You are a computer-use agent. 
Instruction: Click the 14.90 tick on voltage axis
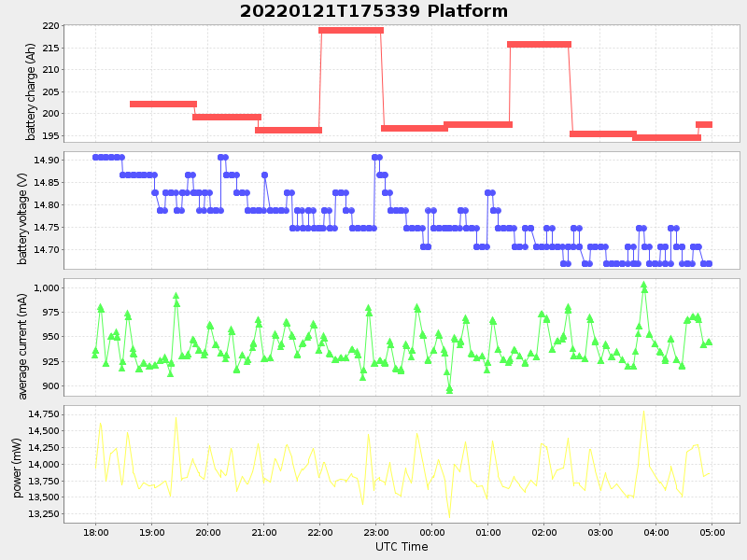point(46,161)
